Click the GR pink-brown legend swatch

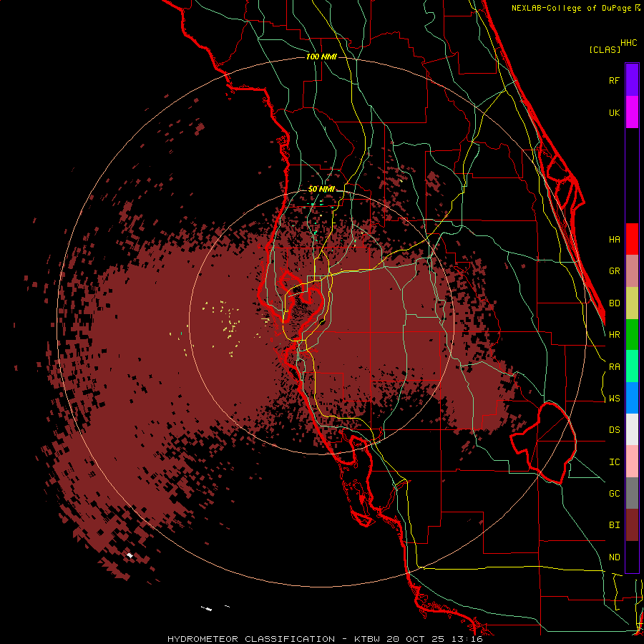632,270
